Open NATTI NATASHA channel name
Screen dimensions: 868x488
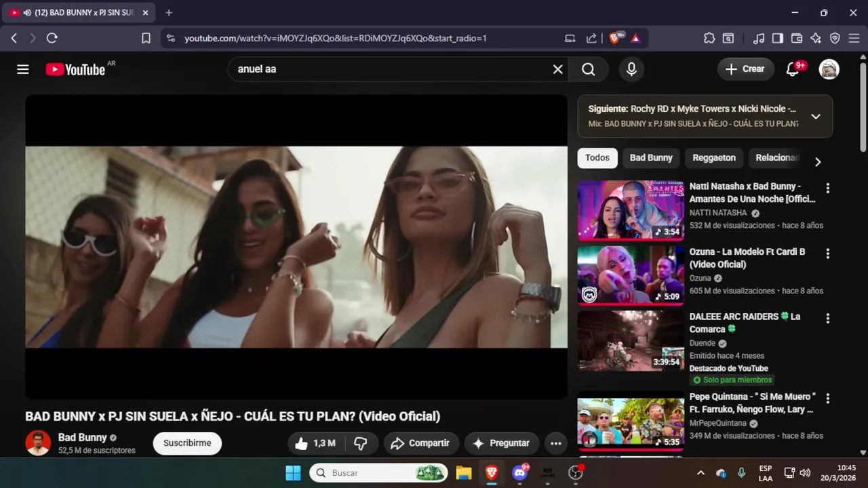point(718,213)
